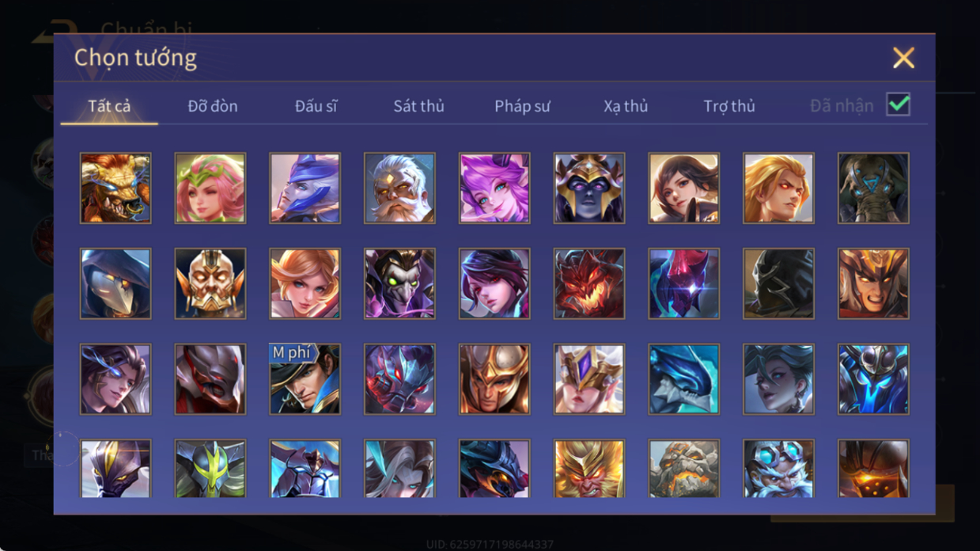Select the orange lion beast hero portrait
This screenshot has height=551, width=980.
click(x=115, y=188)
